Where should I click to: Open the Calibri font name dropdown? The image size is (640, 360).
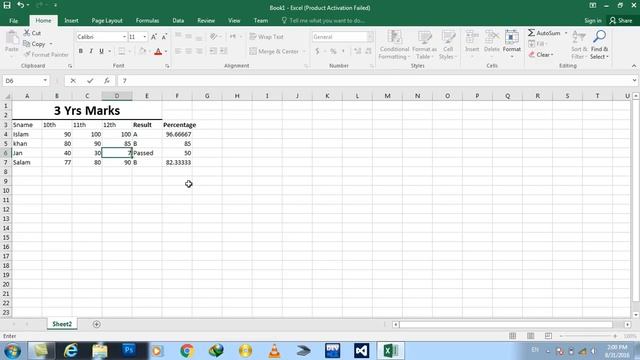(x=124, y=37)
